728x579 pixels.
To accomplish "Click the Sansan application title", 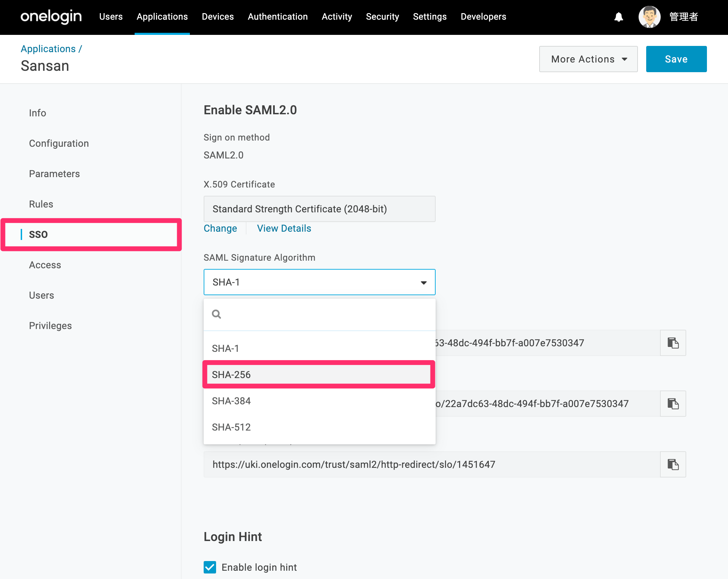I will pos(45,66).
